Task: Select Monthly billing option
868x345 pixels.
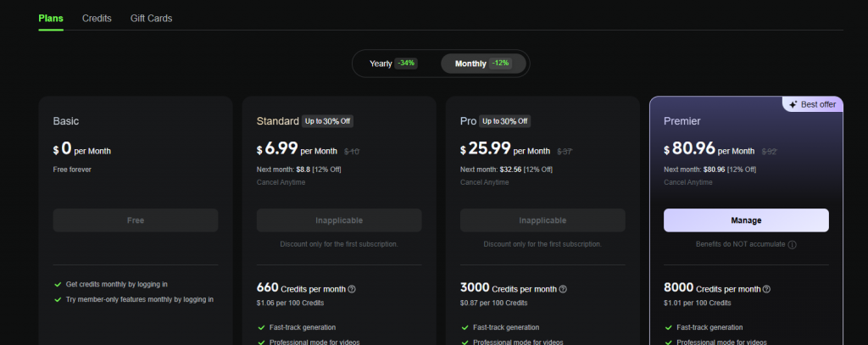Action: click(x=482, y=64)
